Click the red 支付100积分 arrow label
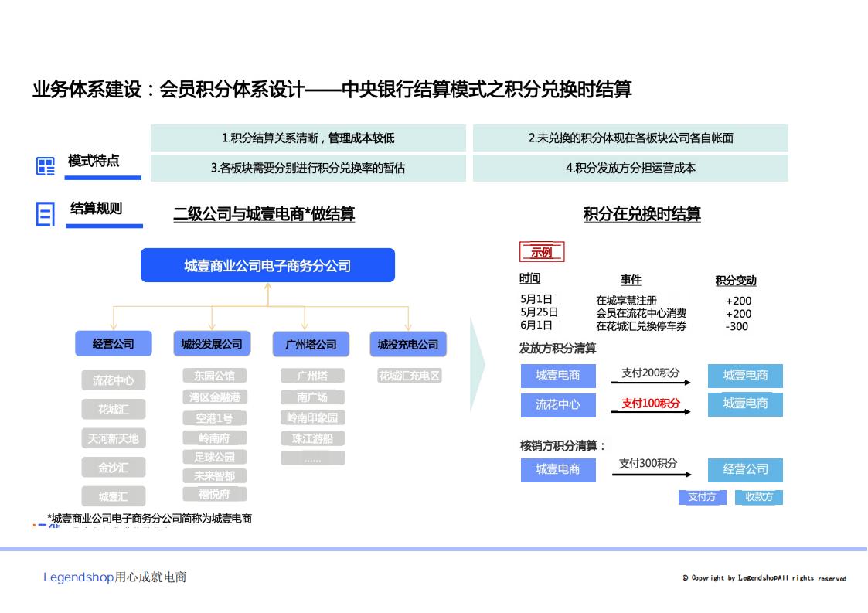This screenshot has width=868, height=613. pyautogui.click(x=651, y=403)
